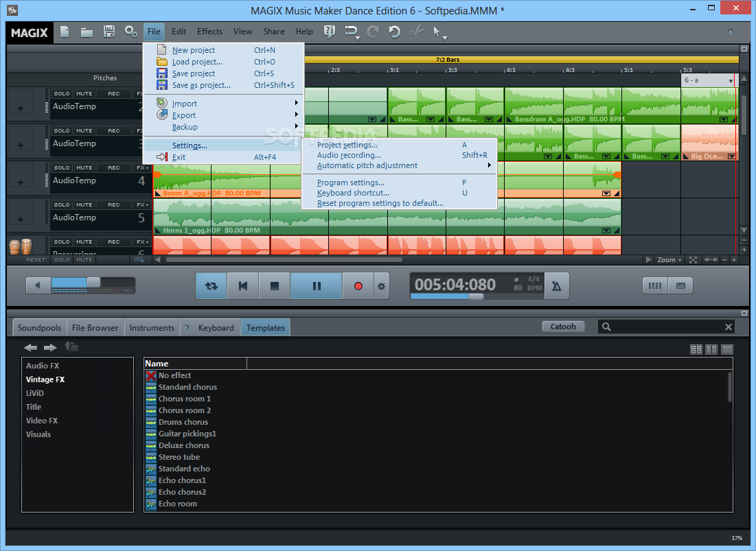This screenshot has height=551, width=756.
Task: Click the undo arrow icon in toolbar
Action: (x=394, y=32)
